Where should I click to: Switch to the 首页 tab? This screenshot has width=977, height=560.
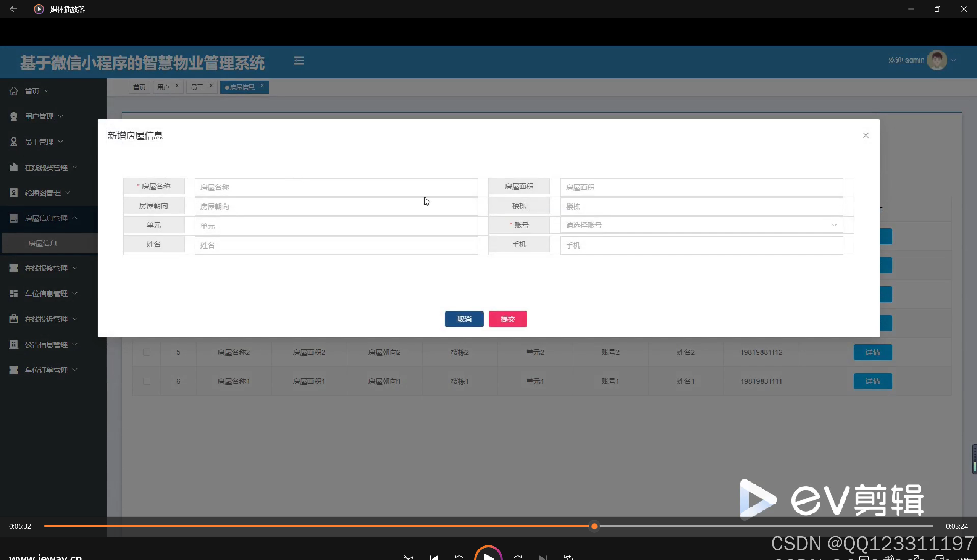139,87
